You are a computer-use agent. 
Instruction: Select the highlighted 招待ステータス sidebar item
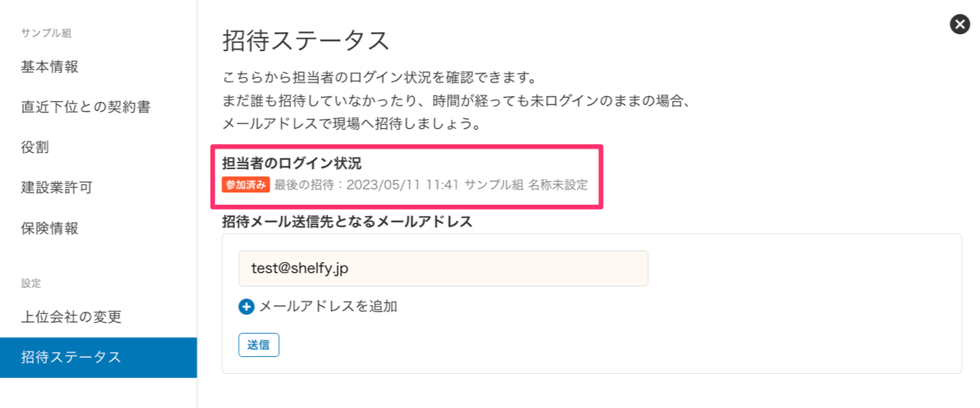point(98,357)
